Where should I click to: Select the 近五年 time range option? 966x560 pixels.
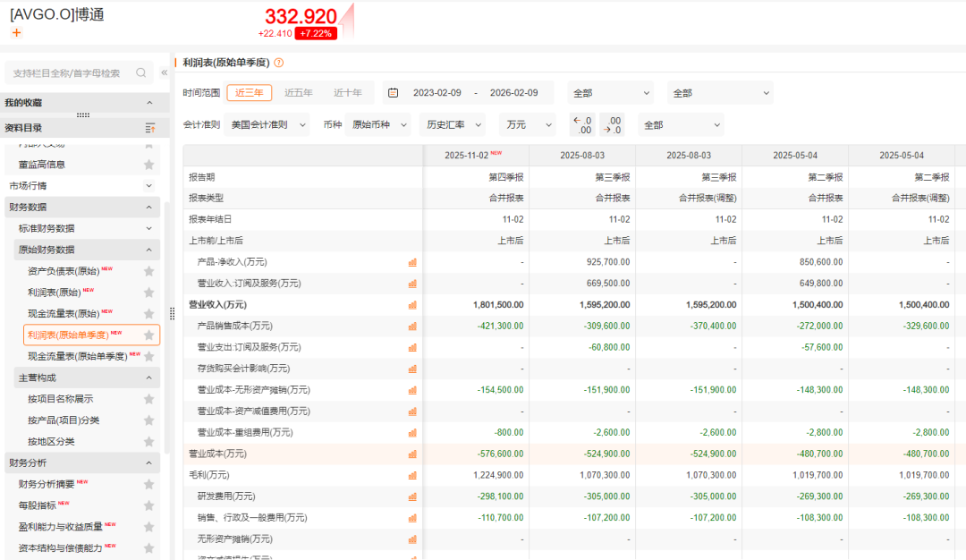[299, 93]
